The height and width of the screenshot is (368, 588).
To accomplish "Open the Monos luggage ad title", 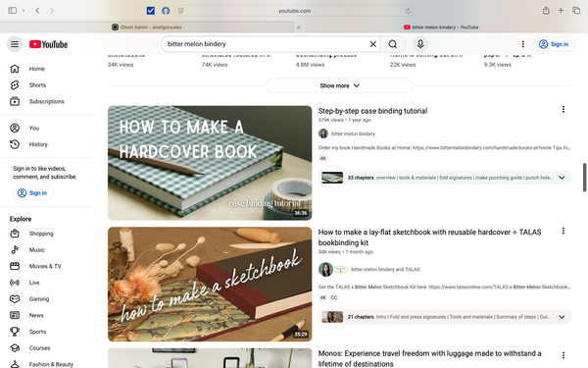I will tap(430, 358).
